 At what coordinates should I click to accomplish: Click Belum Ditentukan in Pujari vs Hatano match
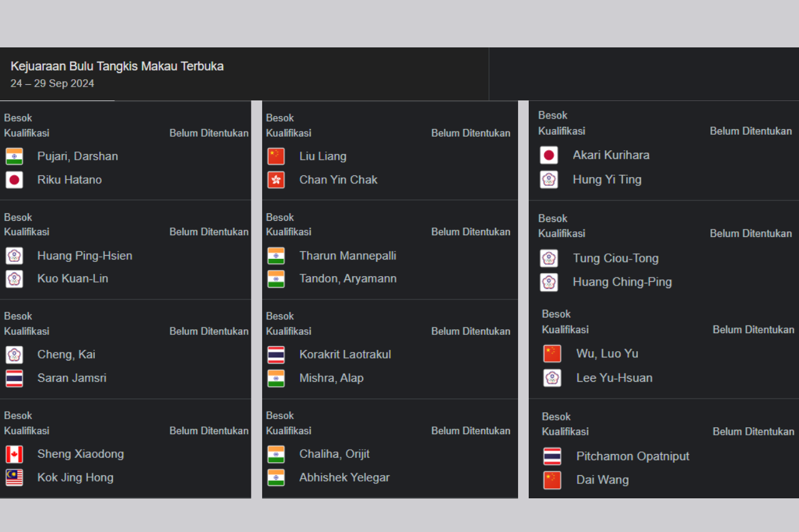(x=209, y=133)
